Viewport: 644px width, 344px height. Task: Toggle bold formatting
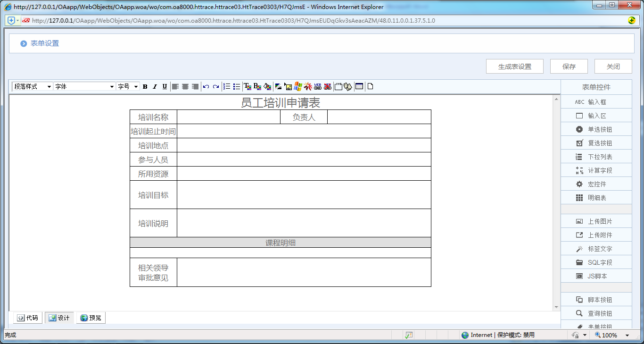tap(145, 86)
